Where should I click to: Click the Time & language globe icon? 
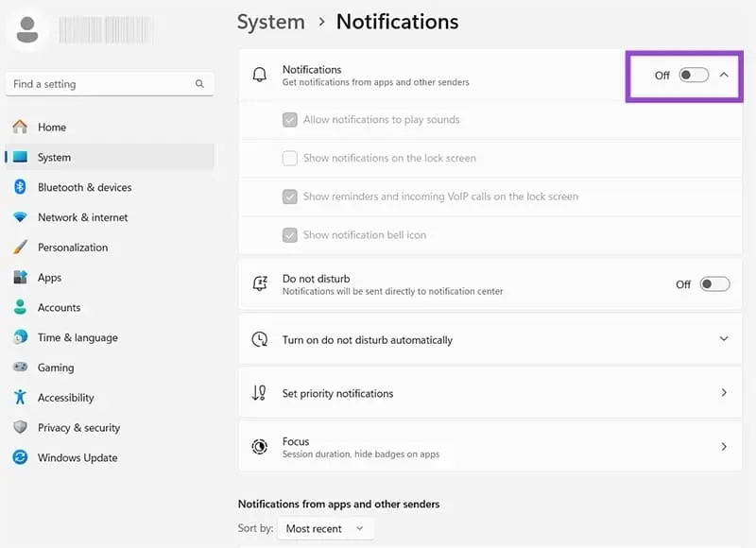pos(20,337)
